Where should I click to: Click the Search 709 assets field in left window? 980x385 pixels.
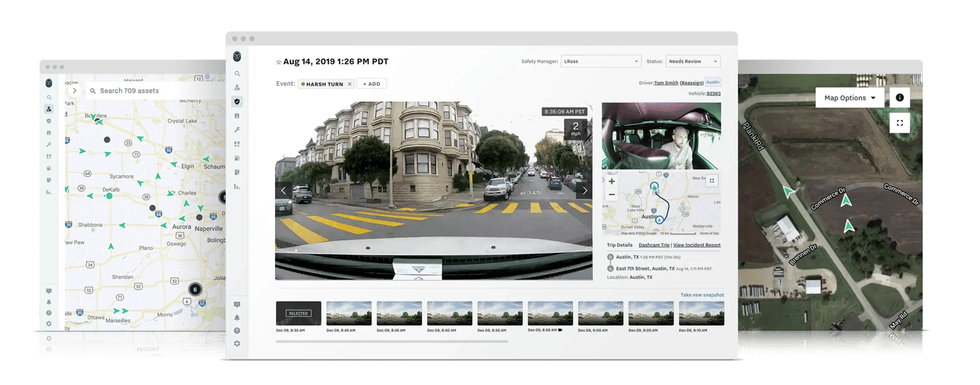(157, 91)
